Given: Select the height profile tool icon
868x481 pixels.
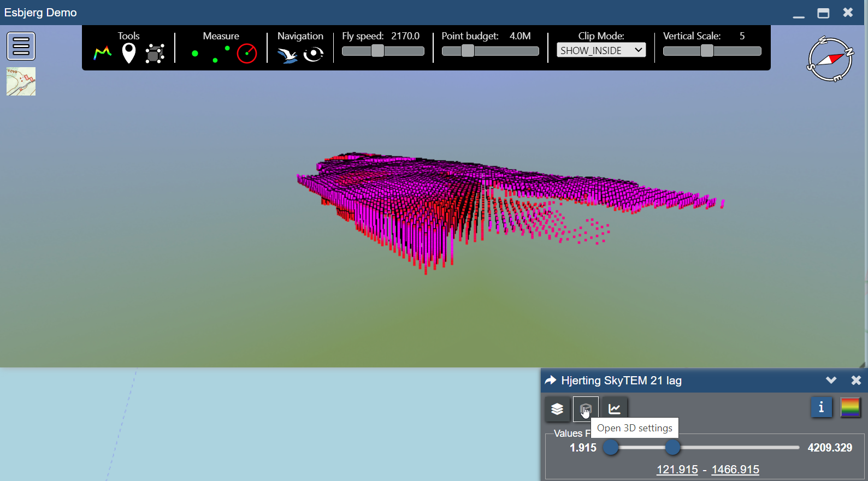Looking at the screenshot, I should (103, 54).
